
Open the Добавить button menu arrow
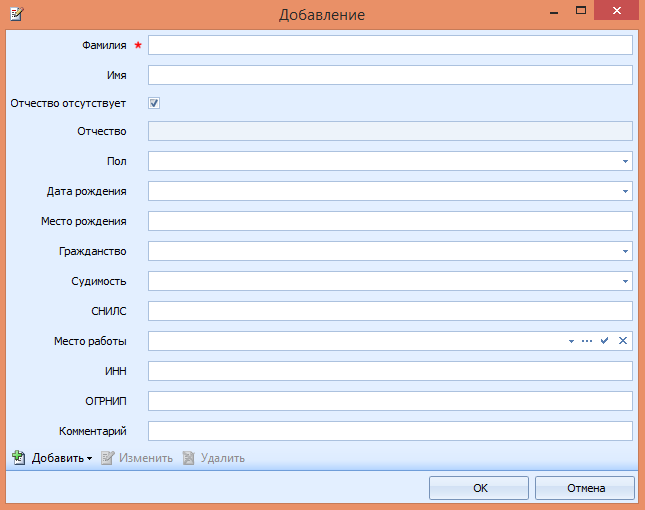[x=89, y=458]
